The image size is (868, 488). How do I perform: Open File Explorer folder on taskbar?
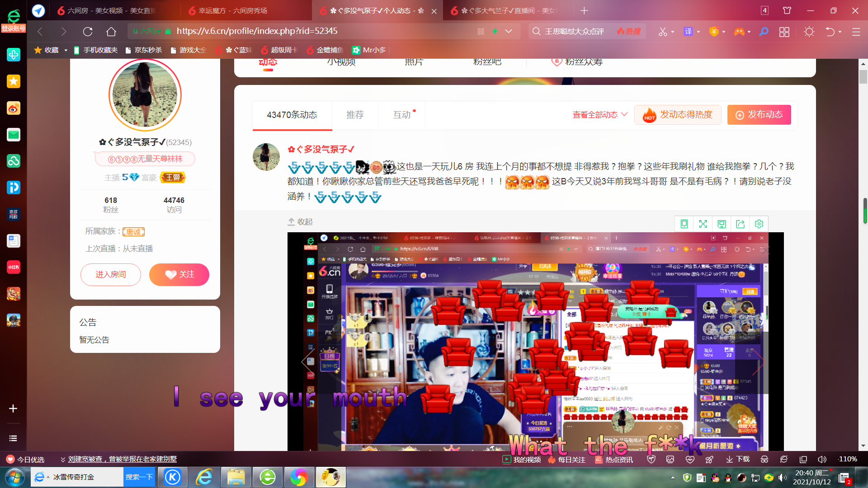coord(236,477)
